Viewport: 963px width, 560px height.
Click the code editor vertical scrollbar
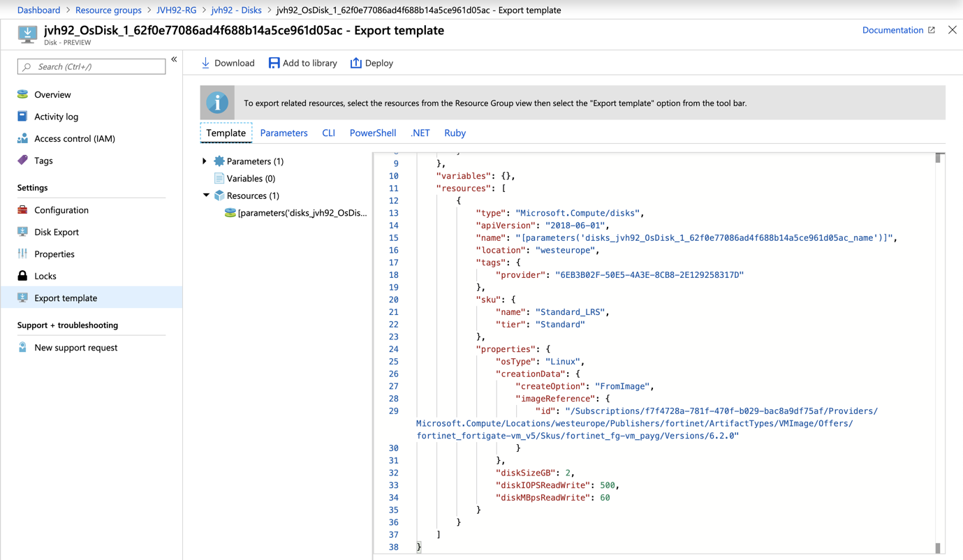pyautogui.click(x=938, y=349)
